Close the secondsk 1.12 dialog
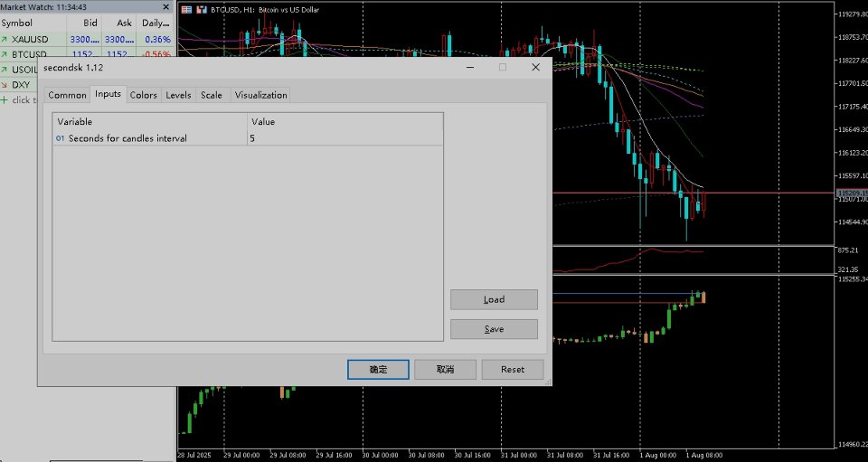868x462 pixels. (x=535, y=67)
